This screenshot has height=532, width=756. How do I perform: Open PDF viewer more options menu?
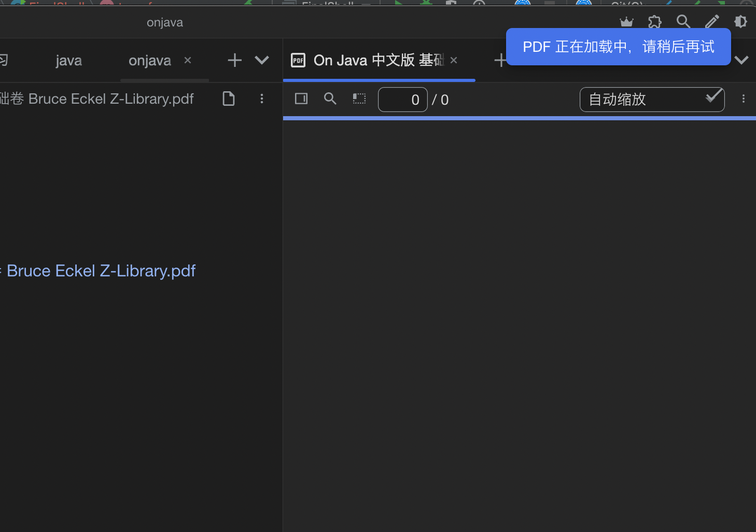click(744, 99)
